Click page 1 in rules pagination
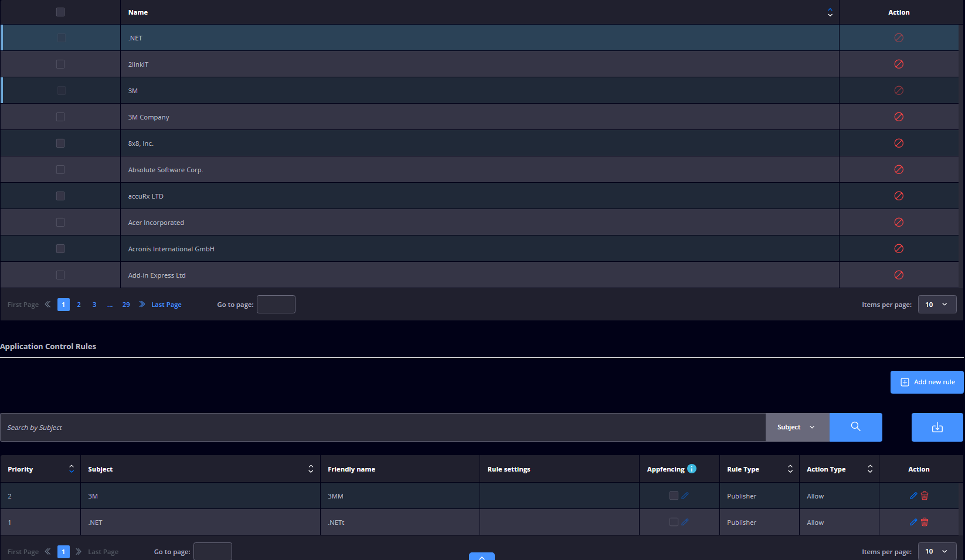The width and height of the screenshot is (965, 560). pos(63,551)
